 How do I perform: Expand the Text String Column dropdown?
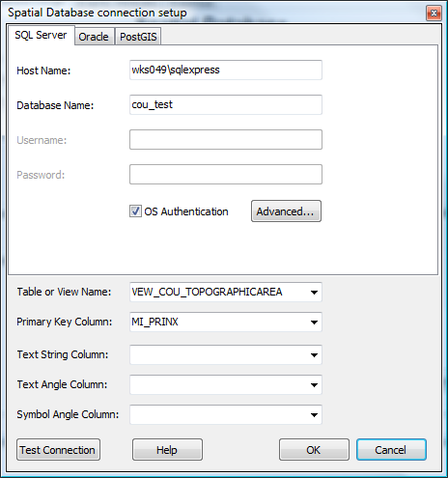tap(314, 355)
